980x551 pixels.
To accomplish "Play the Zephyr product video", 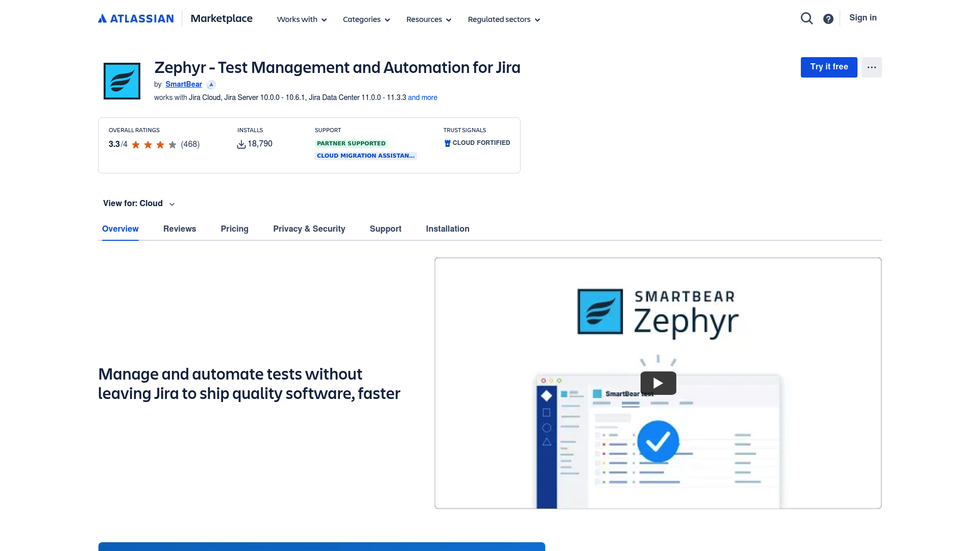I will (x=658, y=383).
